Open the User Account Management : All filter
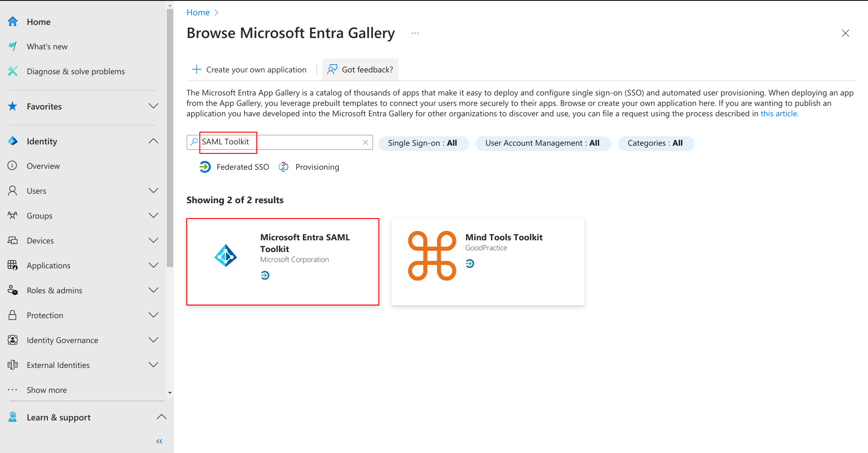Viewport: 868px width, 453px height. (x=543, y=143)
